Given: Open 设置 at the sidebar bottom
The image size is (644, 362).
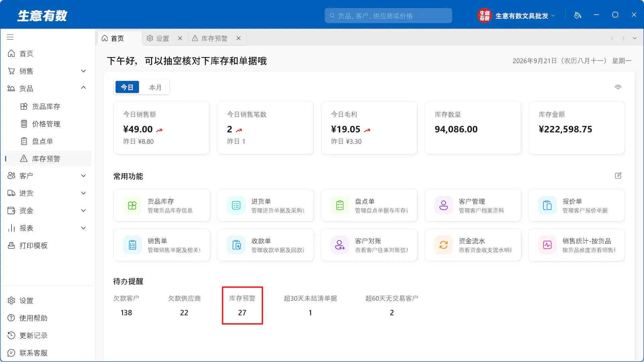Looking at the screenshot, I should (x=48, y=301).
